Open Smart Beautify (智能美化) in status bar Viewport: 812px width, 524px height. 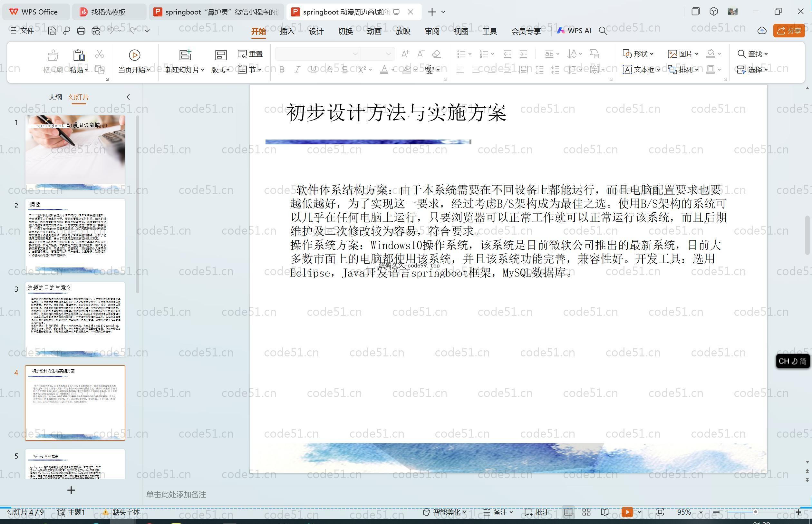(x=445, y=512)
